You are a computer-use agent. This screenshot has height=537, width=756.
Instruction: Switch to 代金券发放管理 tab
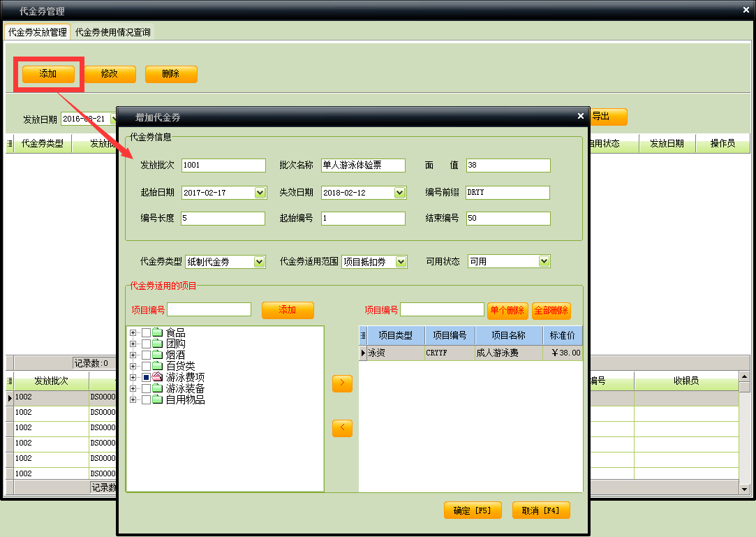click(x=38, y=32)
